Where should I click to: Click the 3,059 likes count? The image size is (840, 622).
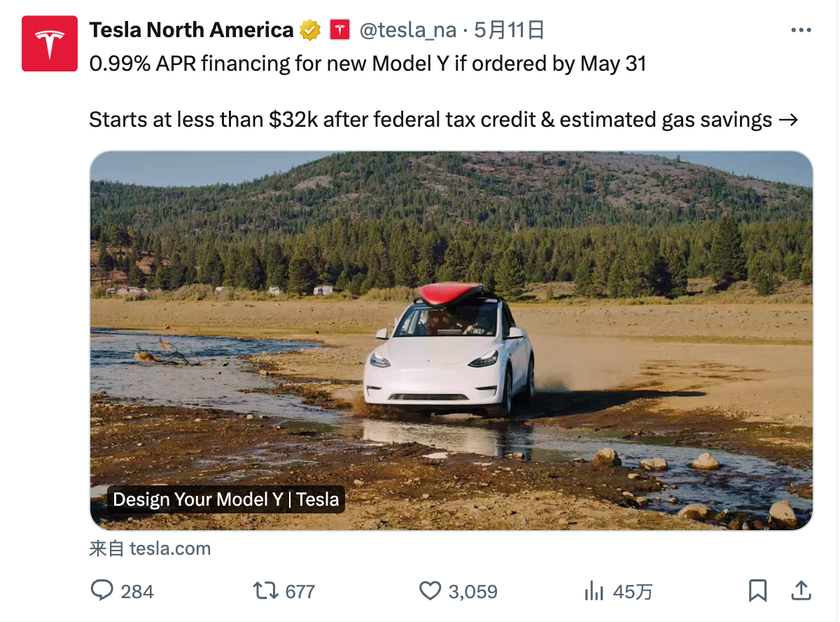coord(473,592)
